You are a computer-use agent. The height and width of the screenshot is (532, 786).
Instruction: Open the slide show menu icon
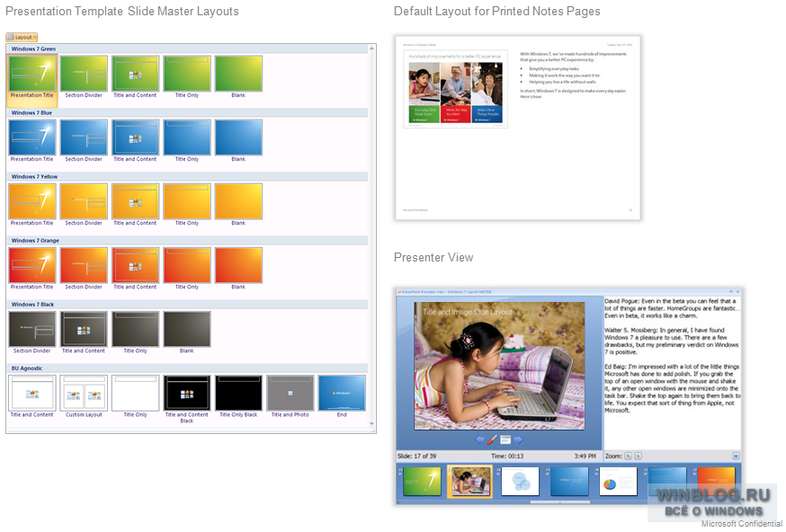tap(505, 439)
